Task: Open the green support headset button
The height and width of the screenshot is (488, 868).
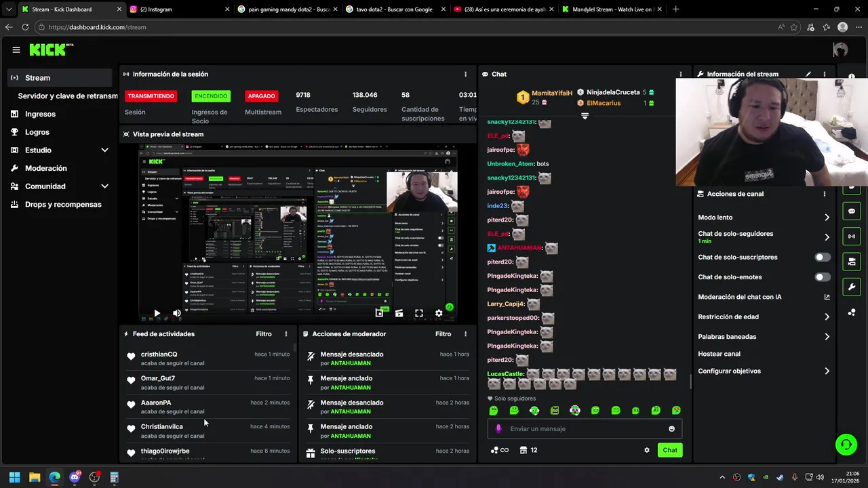Action: coord(846,445)
